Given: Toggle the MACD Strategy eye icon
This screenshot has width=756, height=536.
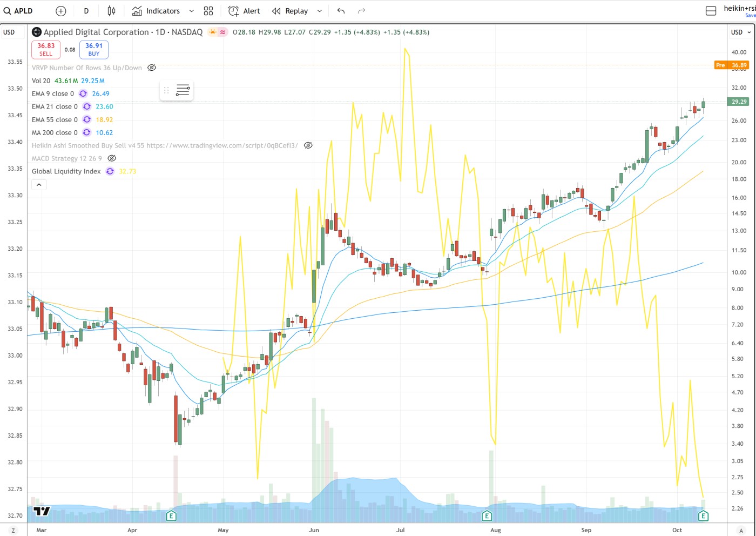Looking at the screenshot, I should tap(112, 158).
